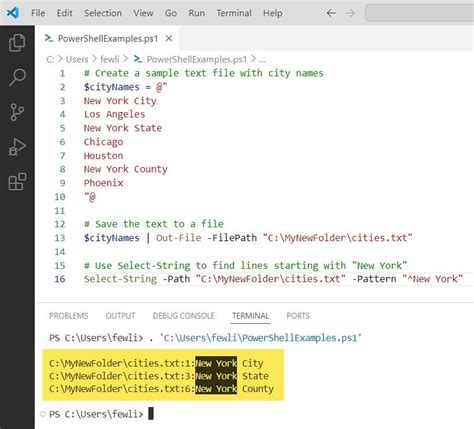
Task: Select the PowerShellExamples.ps1 editor tab
Action: 107,38
